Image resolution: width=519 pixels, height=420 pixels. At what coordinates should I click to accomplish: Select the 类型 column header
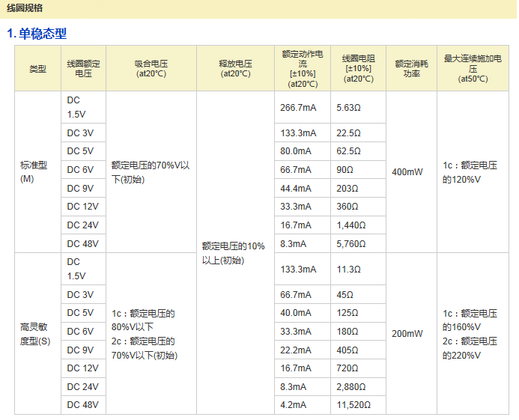(x=37, y=69)
